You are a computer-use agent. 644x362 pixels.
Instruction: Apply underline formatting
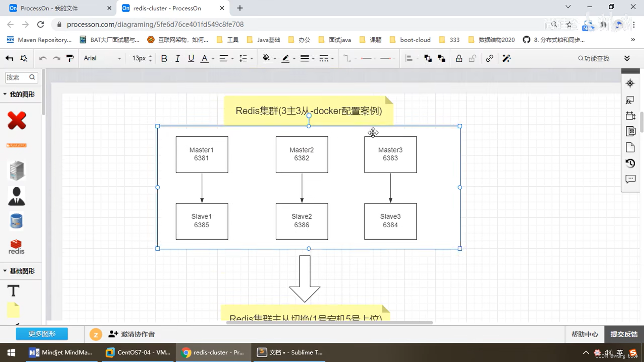tap(191, 58)
